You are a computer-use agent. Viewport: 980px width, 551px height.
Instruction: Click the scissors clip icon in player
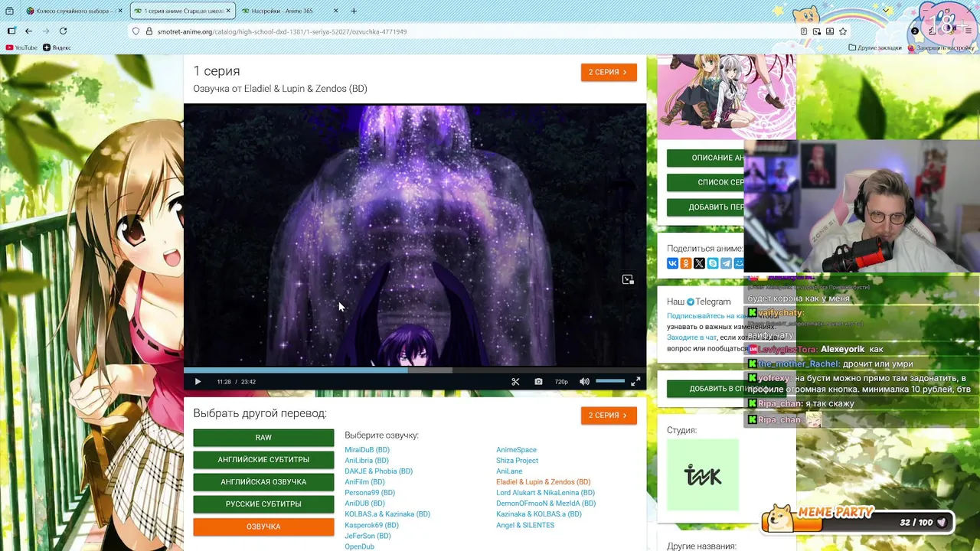click(x=515, y=381)
